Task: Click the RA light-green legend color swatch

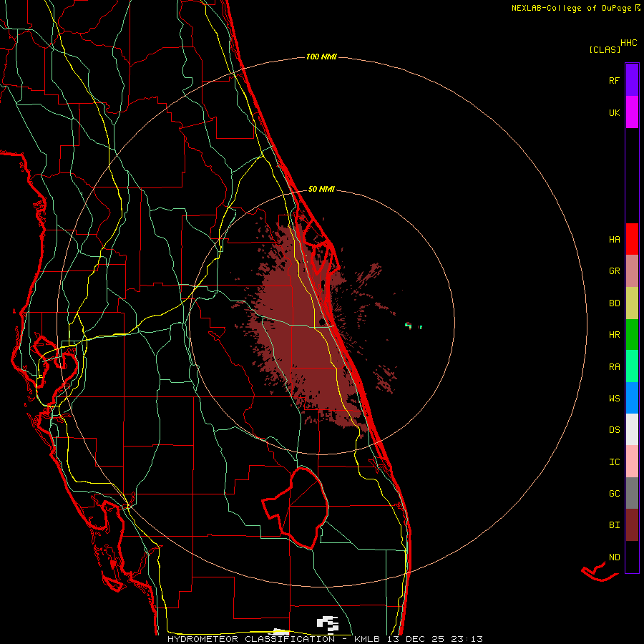Action: coord(632,366)
